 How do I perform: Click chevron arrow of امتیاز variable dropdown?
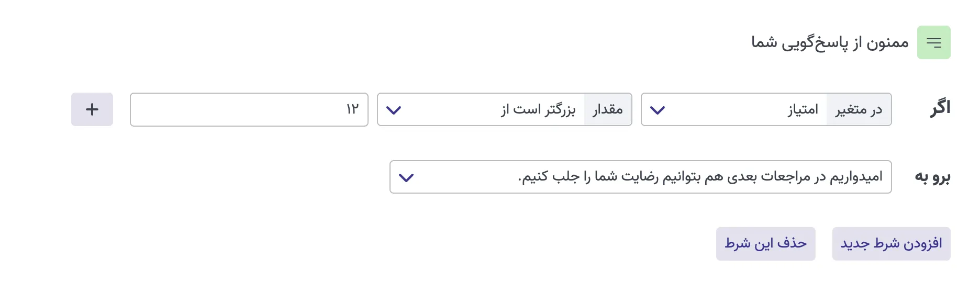coord(657,110)
